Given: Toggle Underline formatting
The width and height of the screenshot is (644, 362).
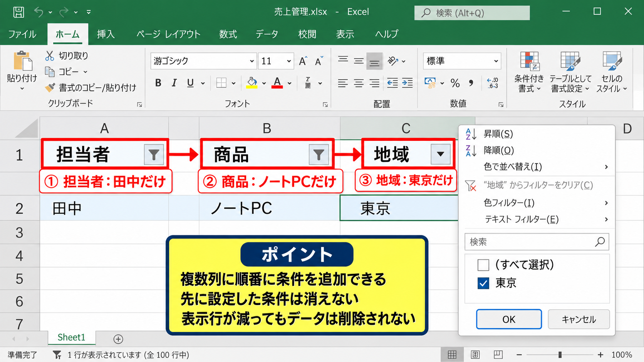Looking at the screenshot, I should click(x=190, y=83).
